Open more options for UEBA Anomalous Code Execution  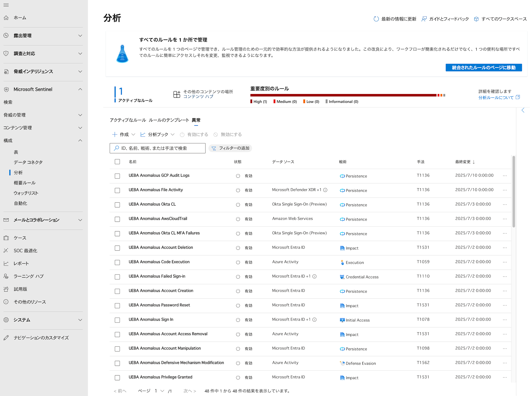[x=505, y=262]
